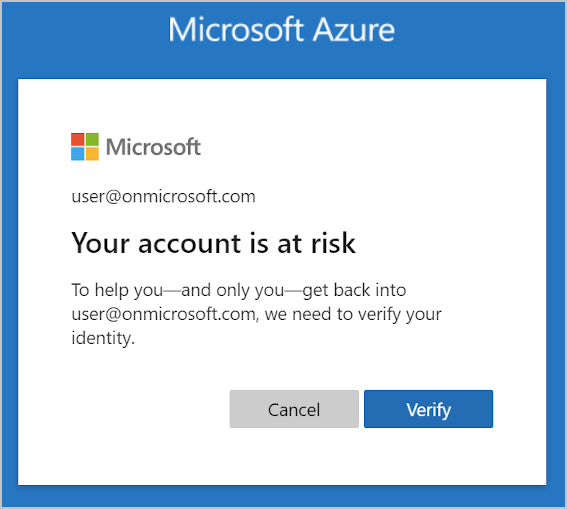The image size is (567, 509).
Task: Select the word Microsoft in the blue header
Action: [236, 30]
